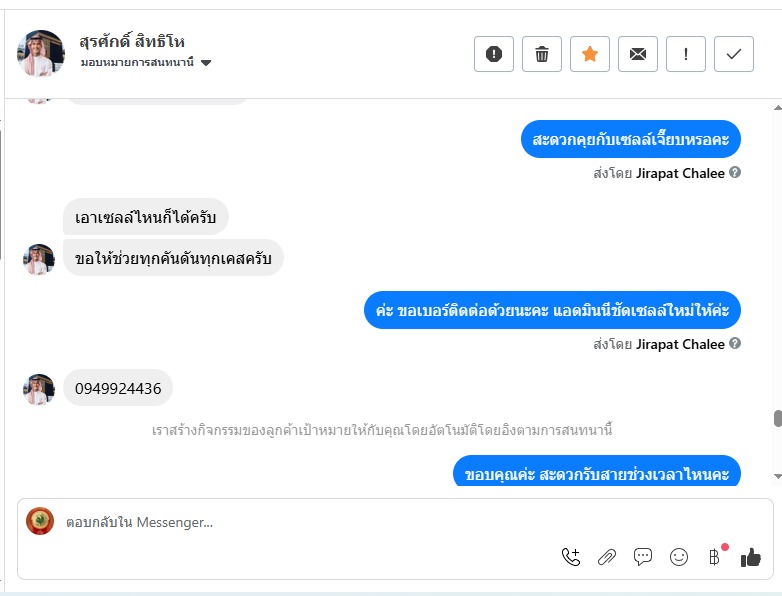This screenshot has width=782, height=596.
Task: Mark conversation as spam with exclamation-circle icon
Action: click(x=494, y=54)
